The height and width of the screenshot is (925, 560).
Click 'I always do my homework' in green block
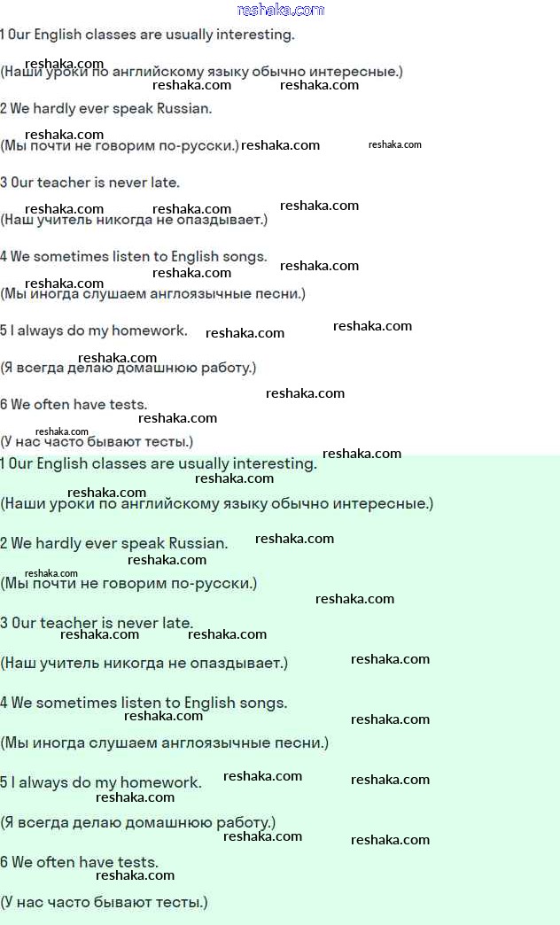click(101, 782)
